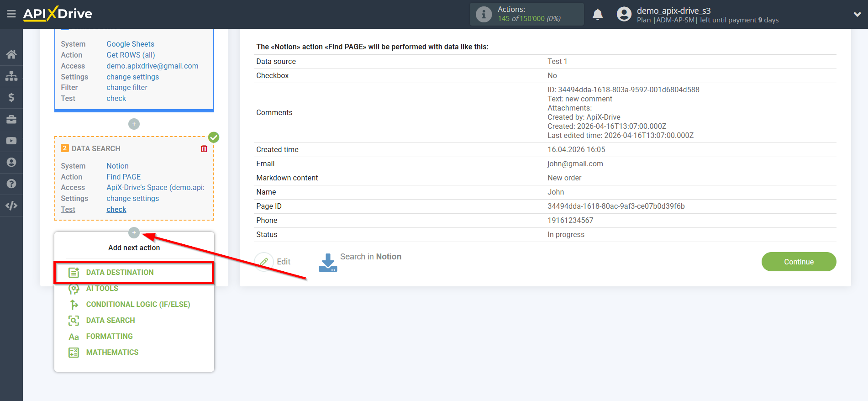
Task: Open Get ROWS (all) action link
Action: tap(131, 55)
